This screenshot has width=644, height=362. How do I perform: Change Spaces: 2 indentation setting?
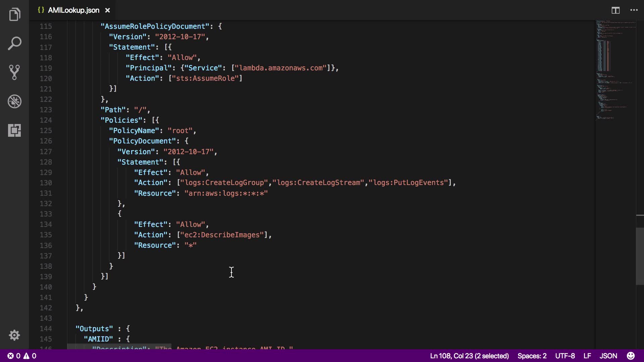(x=532, y=356)
